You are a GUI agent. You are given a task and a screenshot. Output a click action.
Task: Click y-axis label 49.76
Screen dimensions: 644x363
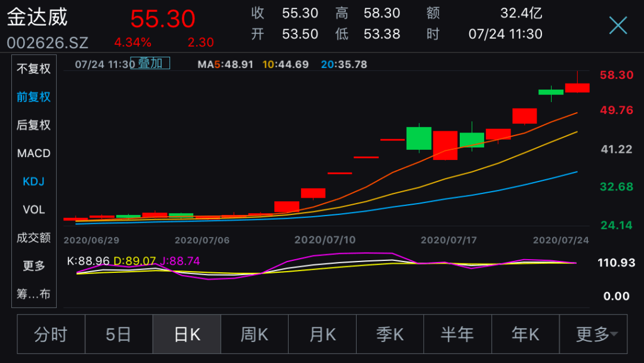(617, 110)
